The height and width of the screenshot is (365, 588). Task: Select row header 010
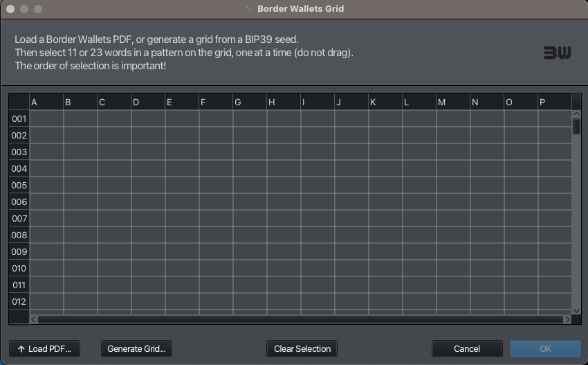pos(19,268)
